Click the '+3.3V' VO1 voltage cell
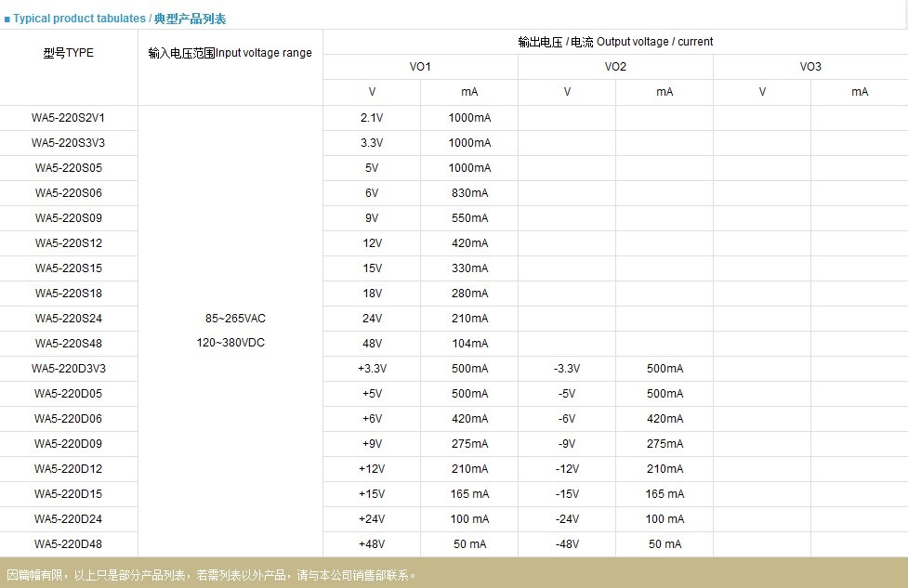Viewport: 908px width, 588px height. [372, 368]
